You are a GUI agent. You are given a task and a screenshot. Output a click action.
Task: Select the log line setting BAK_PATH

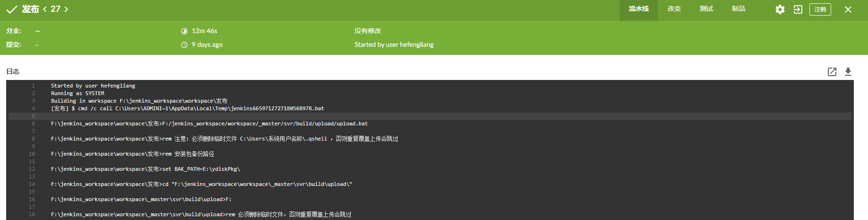146,169
